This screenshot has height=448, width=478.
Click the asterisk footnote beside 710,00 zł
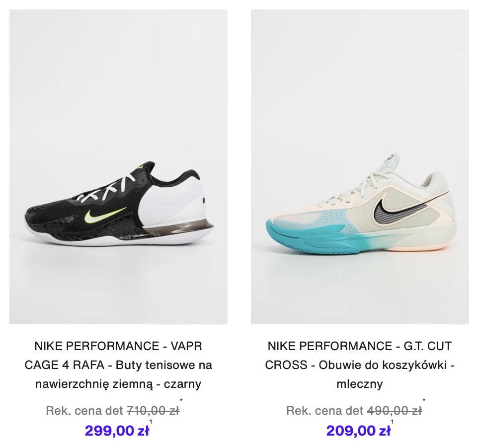click(x=181, y=400)
